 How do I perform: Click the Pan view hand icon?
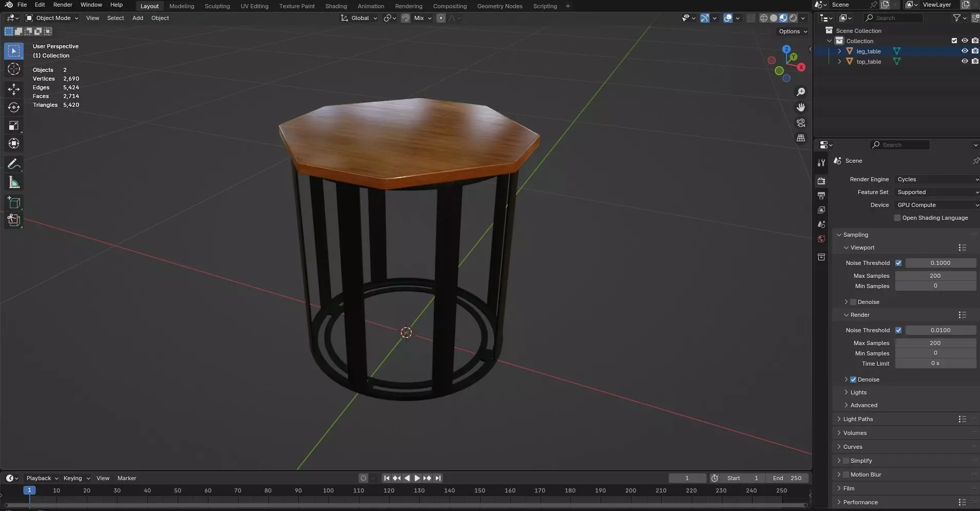[x=801, y=107]
